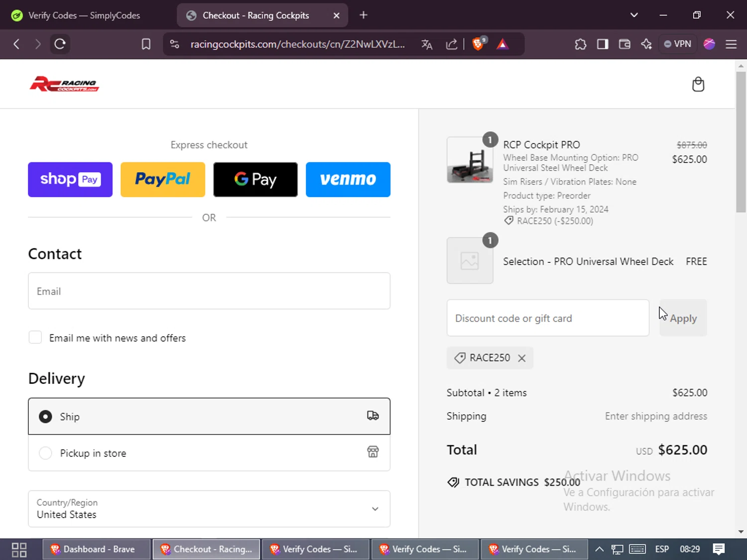Pay with Shop Pay express button
747x560 pixels.
70,179
